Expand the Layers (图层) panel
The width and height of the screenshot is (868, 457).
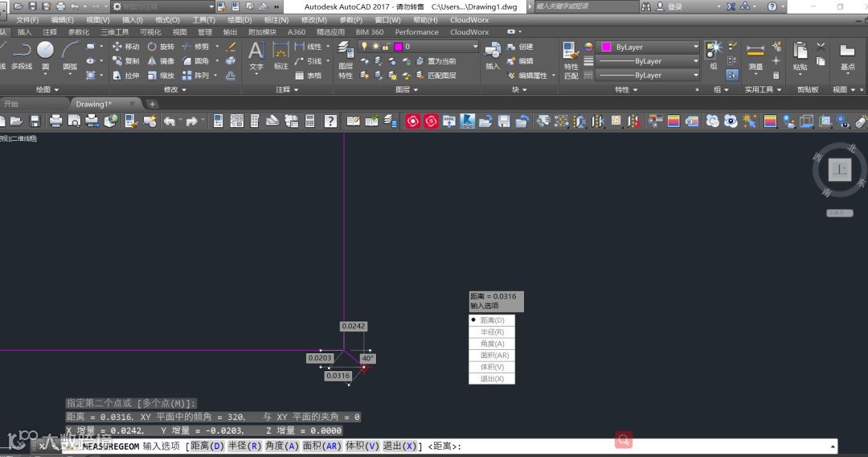pyautogui.click(x=407, y=89)
